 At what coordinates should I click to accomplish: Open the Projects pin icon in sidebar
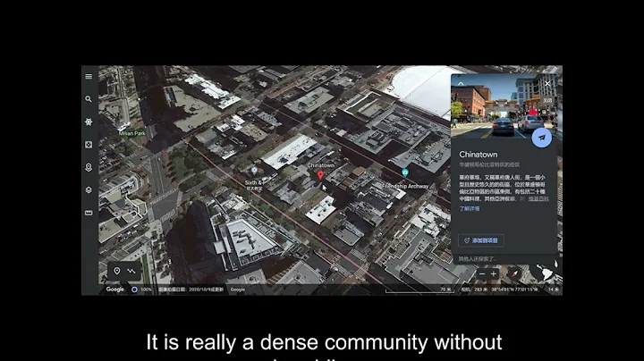pyautogui.click(x=89, y=167)
